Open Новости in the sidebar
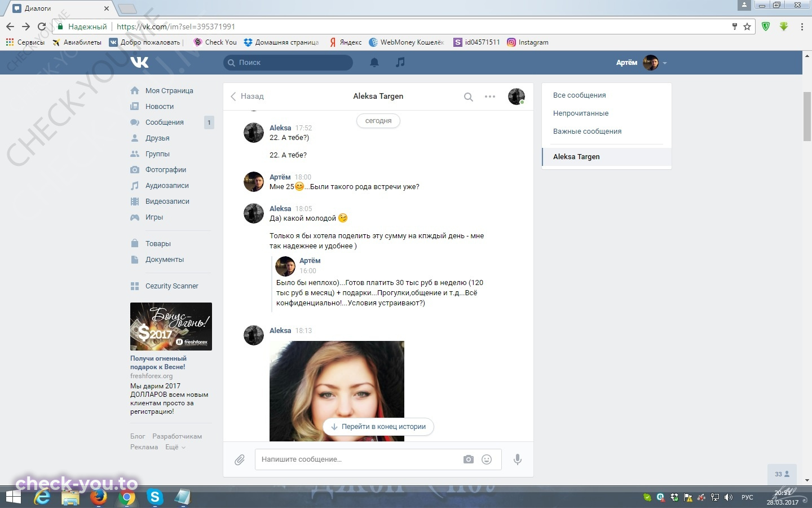This screenshot has width=812, height=508. (x=160, y=107)
